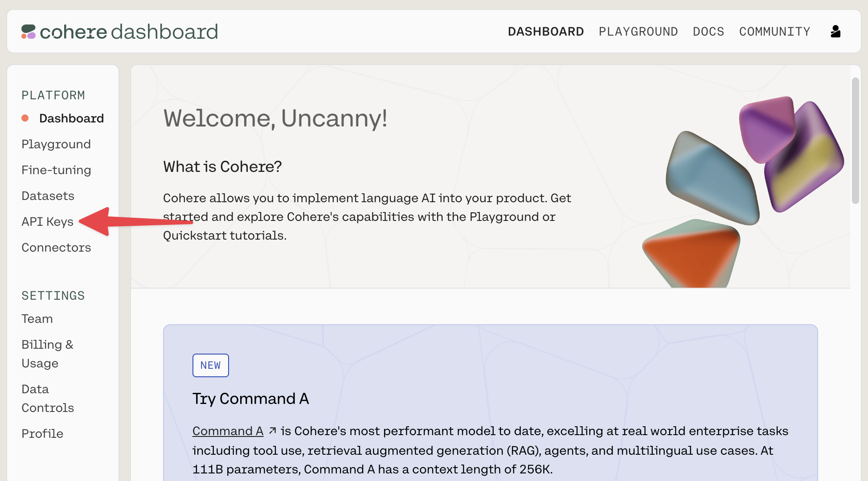
Task: Open Connectors from the sidebar
Action: (x=56, y=247)
